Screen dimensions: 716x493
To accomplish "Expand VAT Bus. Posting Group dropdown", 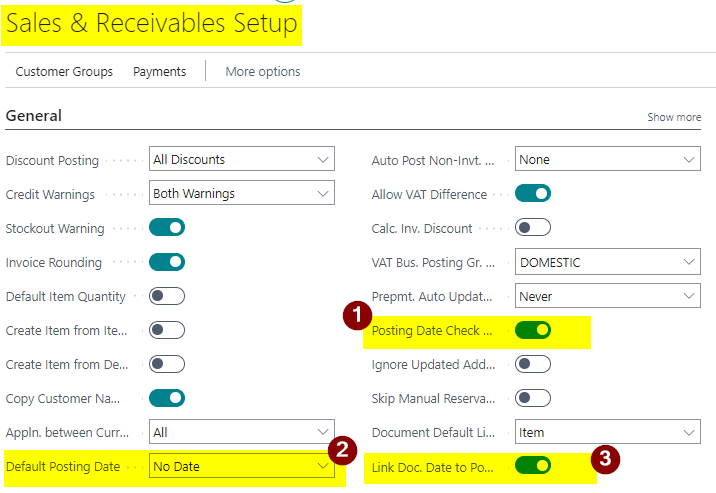I will coord(607,262).
